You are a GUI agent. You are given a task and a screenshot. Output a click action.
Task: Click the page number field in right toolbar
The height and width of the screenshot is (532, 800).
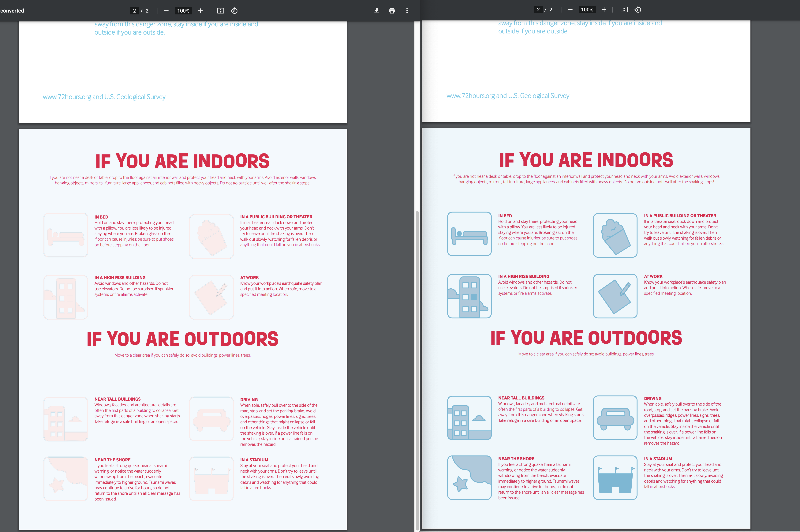(538, 9)
